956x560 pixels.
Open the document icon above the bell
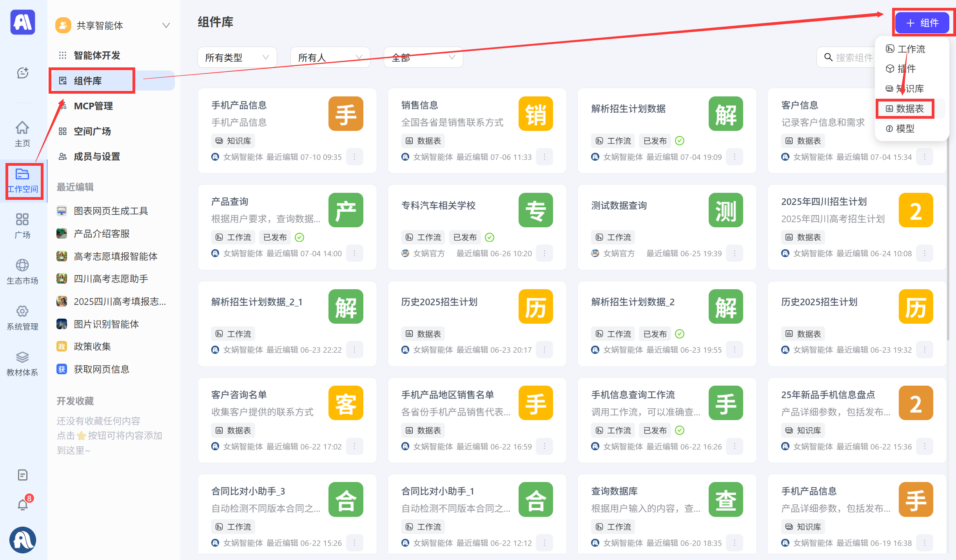[x=23, y=475]
